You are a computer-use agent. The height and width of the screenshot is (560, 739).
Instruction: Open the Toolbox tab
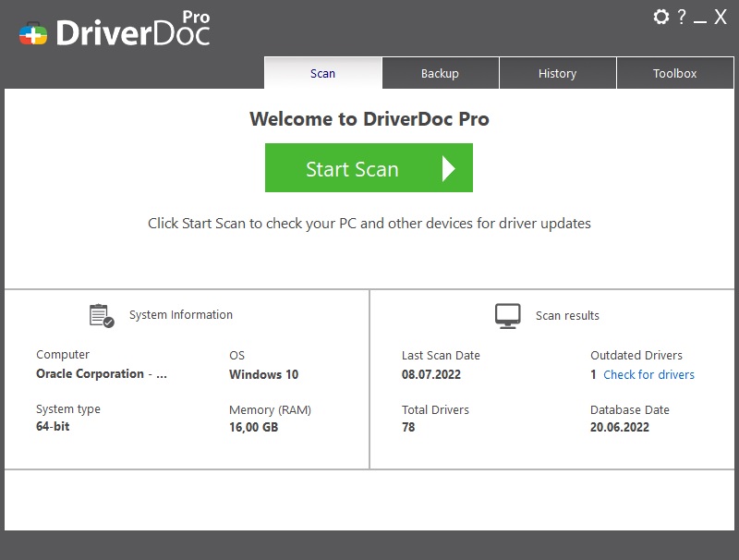point(675,73)
